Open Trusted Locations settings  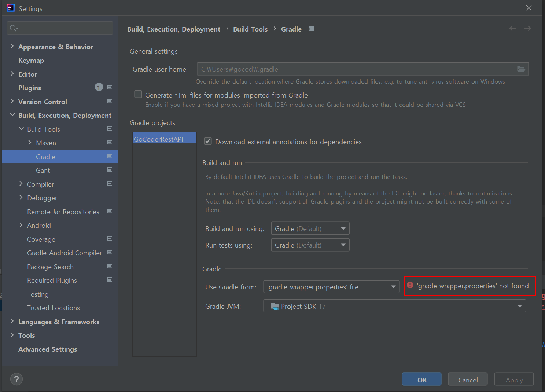pyautogui.click(x=54, y=308)
